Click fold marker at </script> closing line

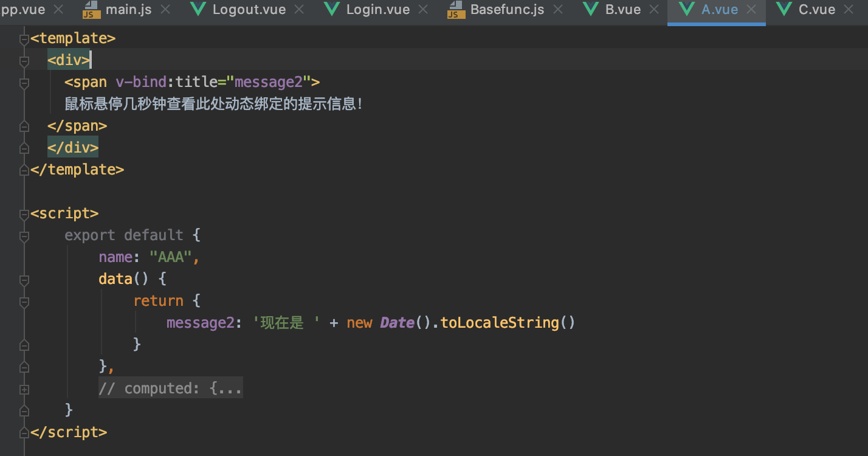(x=24, y=432)
